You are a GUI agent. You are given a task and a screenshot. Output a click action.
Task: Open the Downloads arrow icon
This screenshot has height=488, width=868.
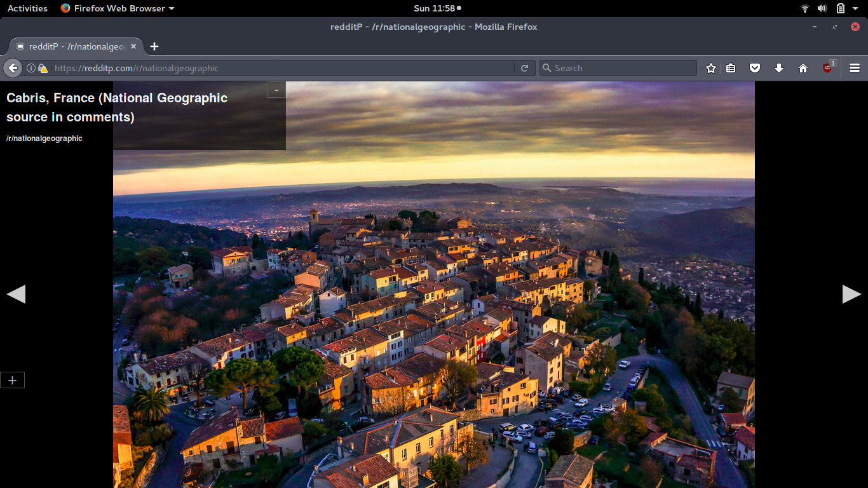coord(779,68)
